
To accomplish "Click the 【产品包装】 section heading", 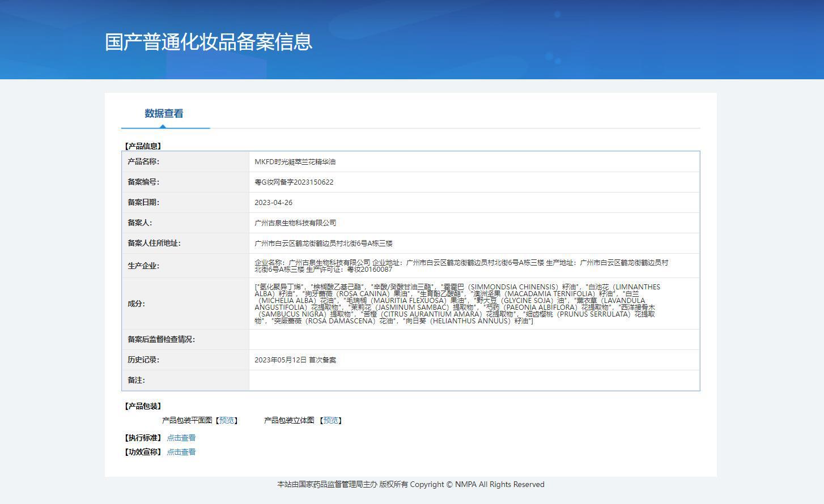I will point(143,406).
